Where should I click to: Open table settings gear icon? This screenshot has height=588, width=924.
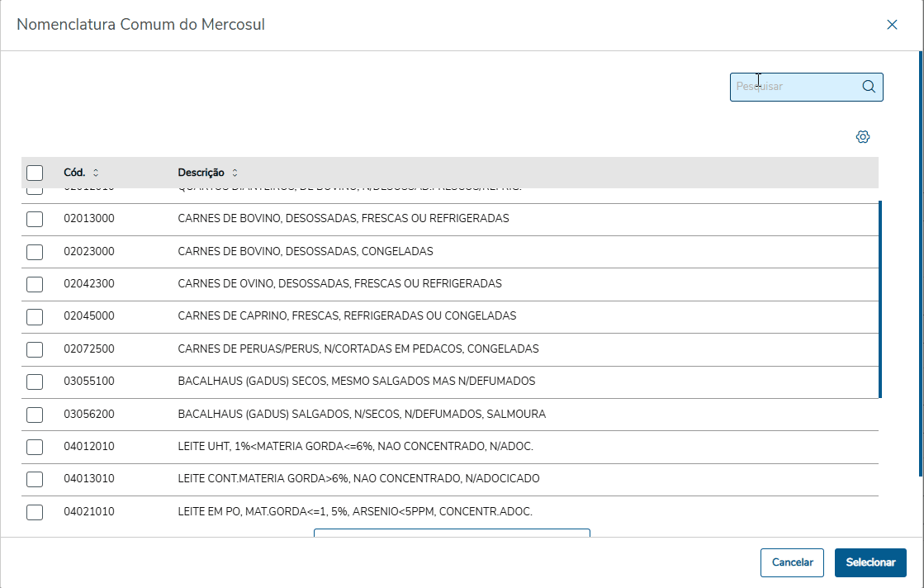point(863,137)
